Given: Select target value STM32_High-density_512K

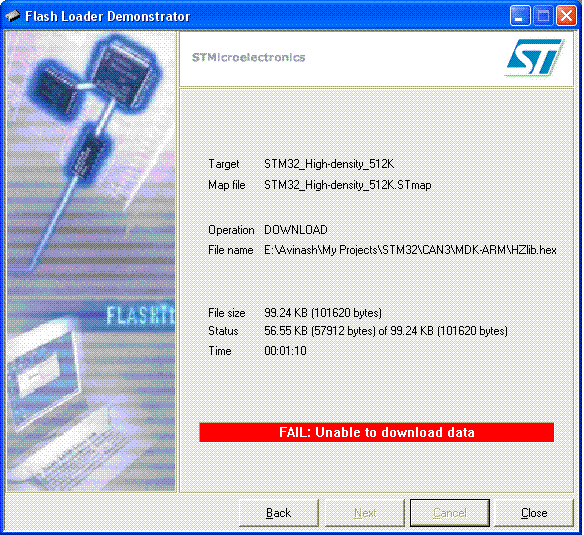Looking at the screenshot, I should tap(329, 164).
